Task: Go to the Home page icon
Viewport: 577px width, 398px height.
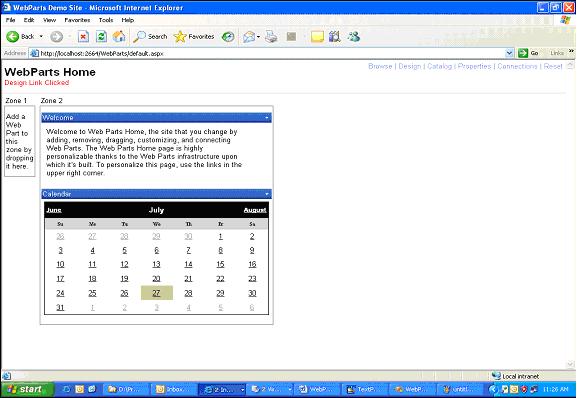Action: point(119,36)
